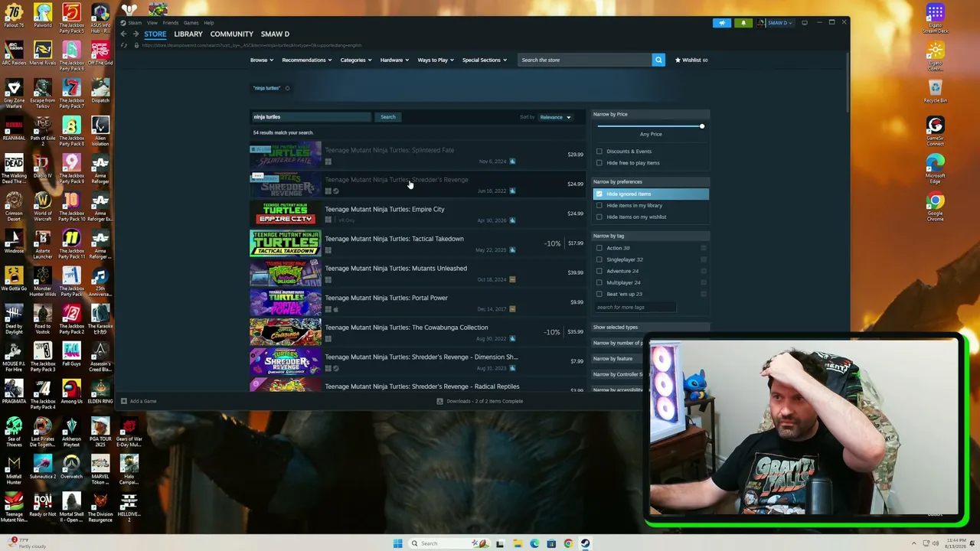980x551 pixels.
Task: Check Hide items in my library
Action: point(599,205)
